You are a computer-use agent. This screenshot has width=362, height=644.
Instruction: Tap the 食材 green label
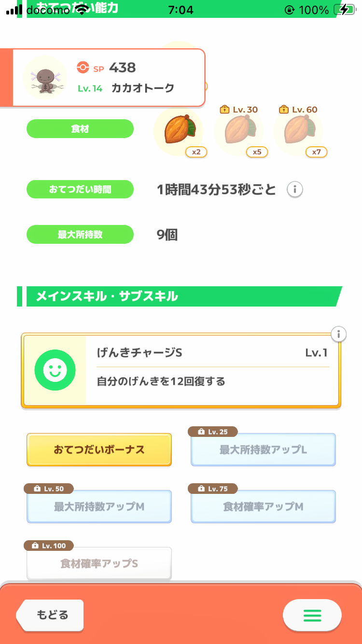point(80,129)
